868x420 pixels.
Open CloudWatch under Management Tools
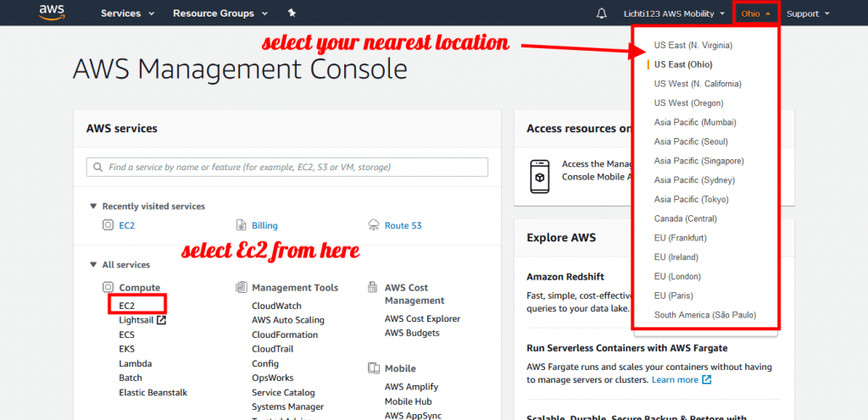277,306
